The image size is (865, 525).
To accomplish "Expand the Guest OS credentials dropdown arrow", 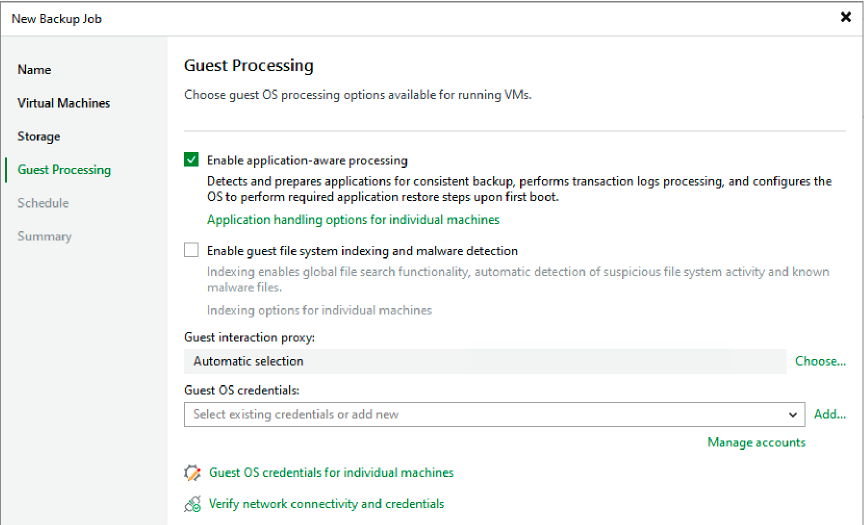I will coord(793,415).
